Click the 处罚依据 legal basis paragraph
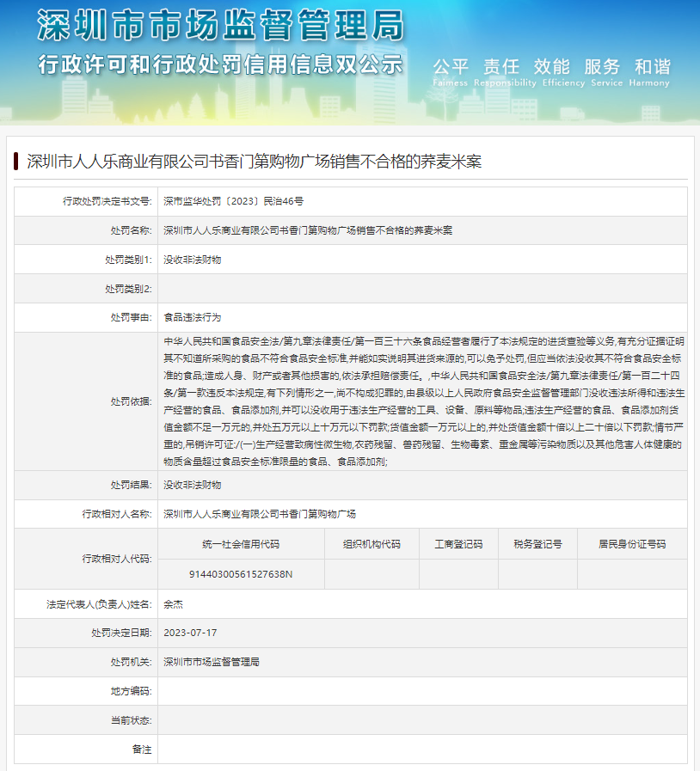700x771 pixels. (424, 401)
